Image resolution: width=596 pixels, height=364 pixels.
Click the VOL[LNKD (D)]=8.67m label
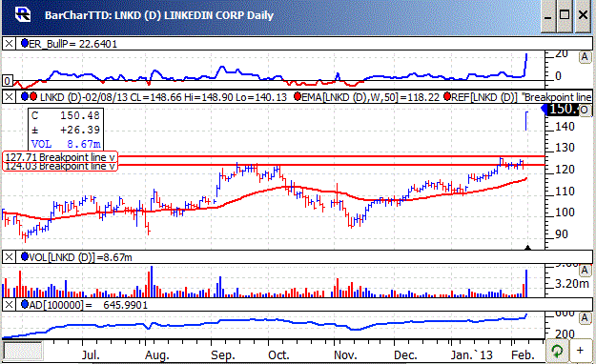(x=81, y=257)
